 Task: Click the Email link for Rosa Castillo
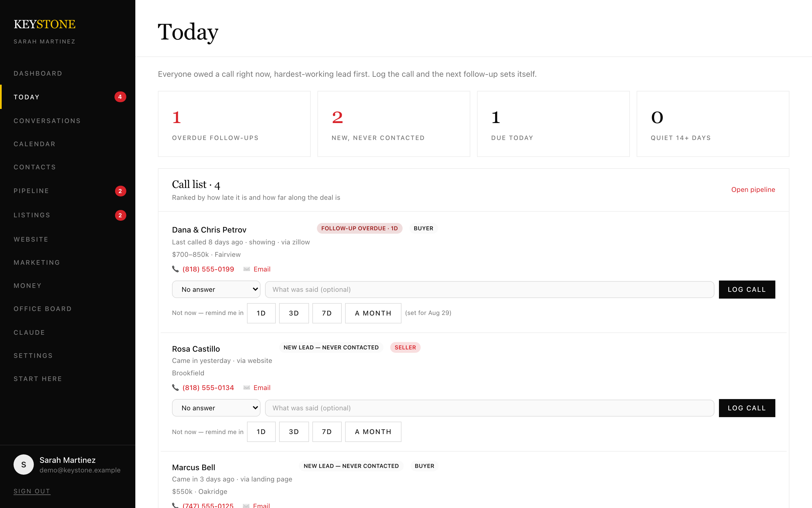click(262, 388)
